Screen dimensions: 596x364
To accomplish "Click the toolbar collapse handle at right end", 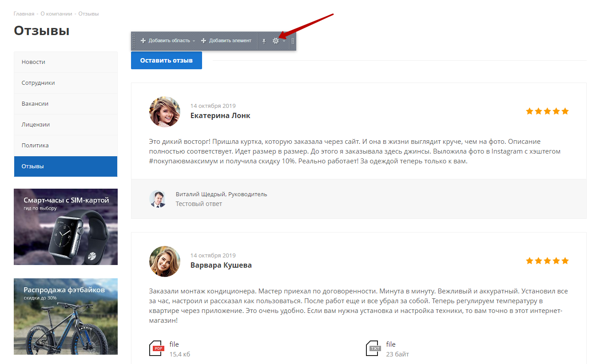I will [x=293, y=41].
